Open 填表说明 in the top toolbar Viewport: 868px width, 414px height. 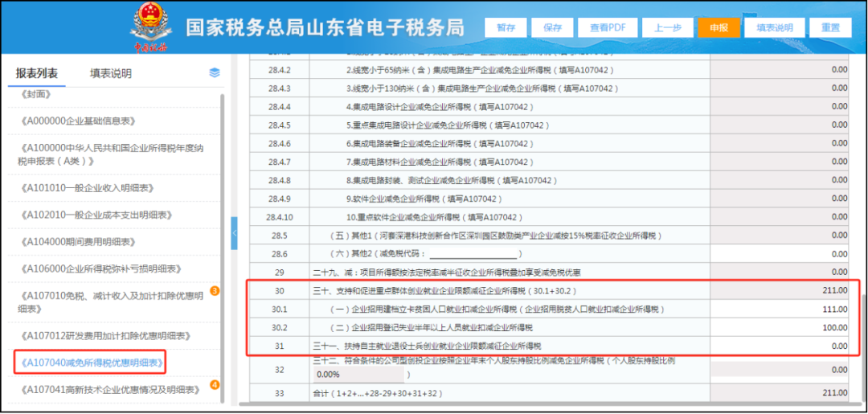click(775, 27)
